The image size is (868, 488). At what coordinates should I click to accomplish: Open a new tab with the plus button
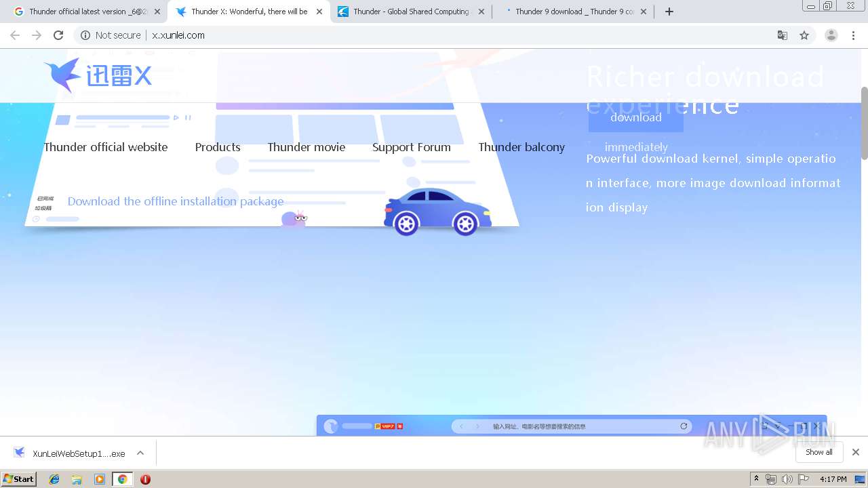[x=669, y=12]
